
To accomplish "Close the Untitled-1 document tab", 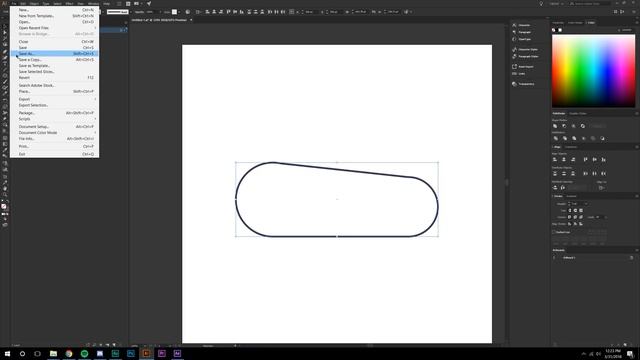I will 191,20.
